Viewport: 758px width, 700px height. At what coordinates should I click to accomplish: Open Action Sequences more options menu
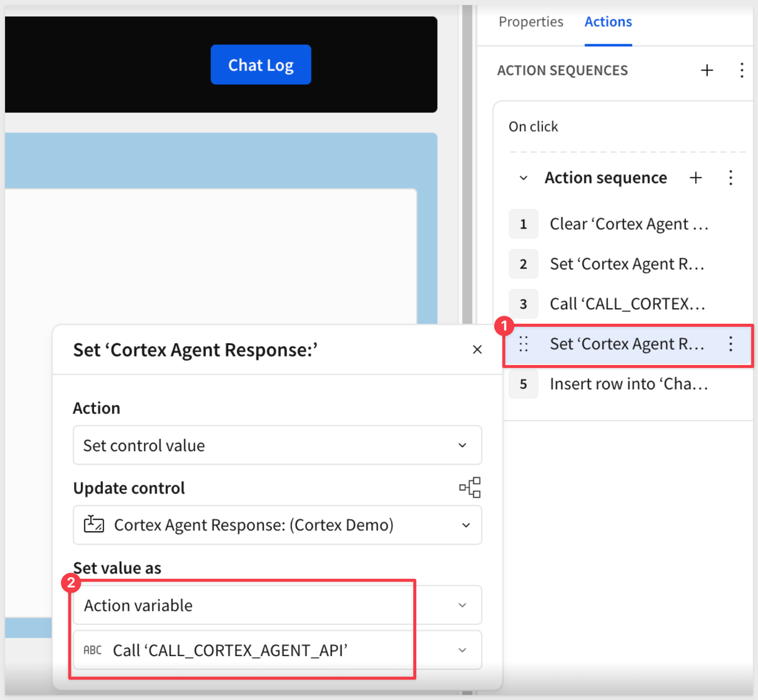click(741, 70)
